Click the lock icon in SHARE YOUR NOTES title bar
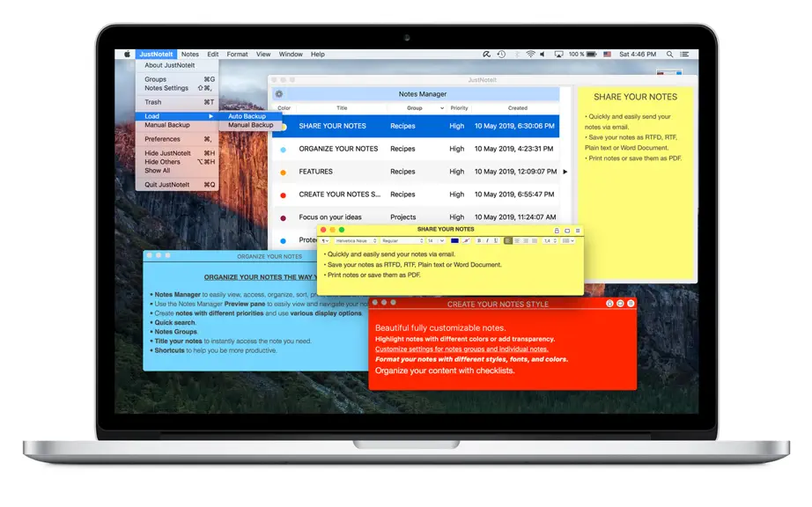The width and height of the screenshot is (812, 507). tap(557, 231)
